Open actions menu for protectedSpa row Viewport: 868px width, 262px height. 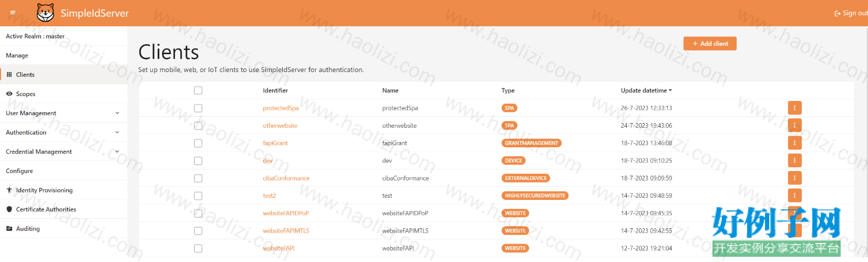[794, 108]
